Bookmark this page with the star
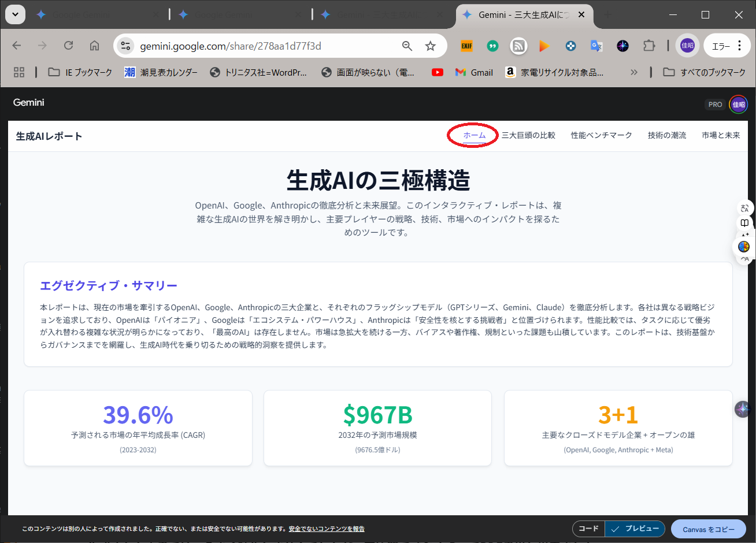 [431, 46]
